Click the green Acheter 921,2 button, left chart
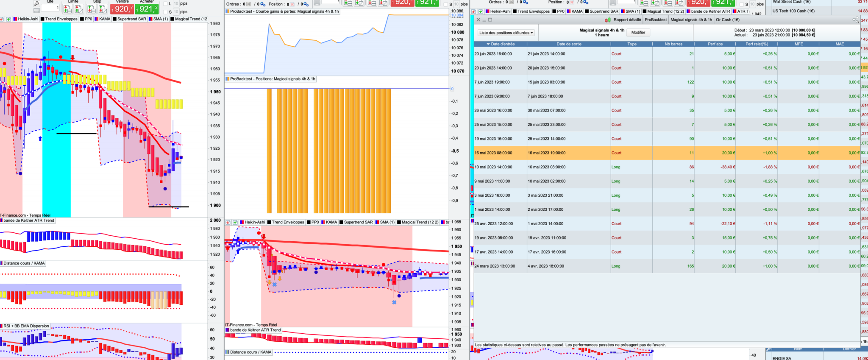The height and width of the screenshot is (360, 868). point(147,9)
